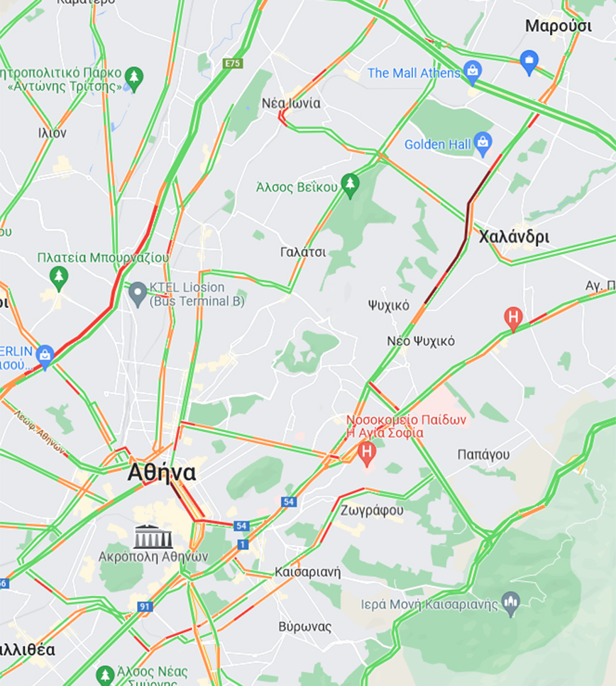Select the Μαρούσι place label
Image resolution: width=616 pixels, height=686 pixels.
[559, 26]
